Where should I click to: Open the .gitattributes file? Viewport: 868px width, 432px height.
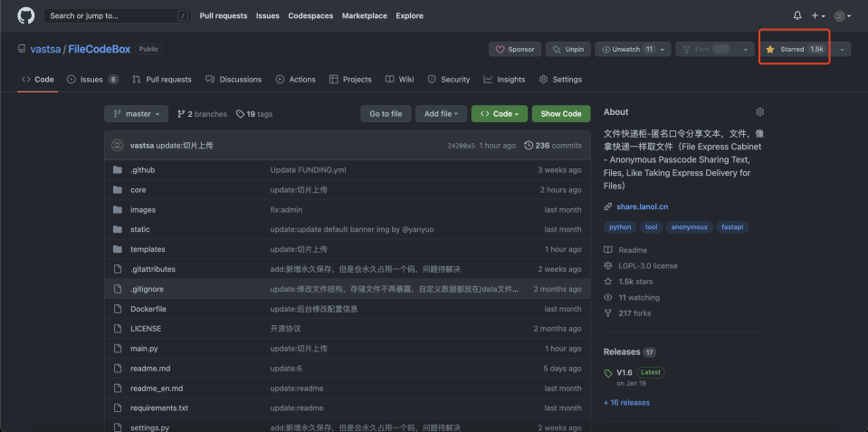[x=153, y=269]
